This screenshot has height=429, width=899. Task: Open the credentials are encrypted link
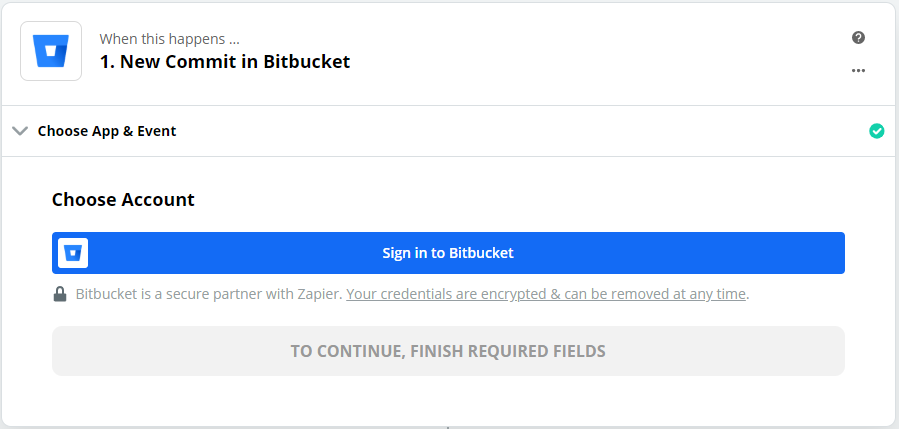tap(546, 294)
